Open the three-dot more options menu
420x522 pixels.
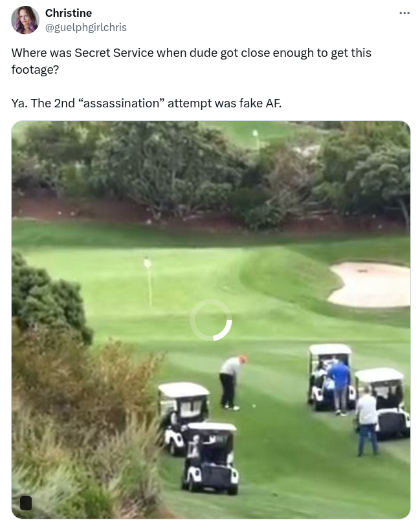(404, 14)
